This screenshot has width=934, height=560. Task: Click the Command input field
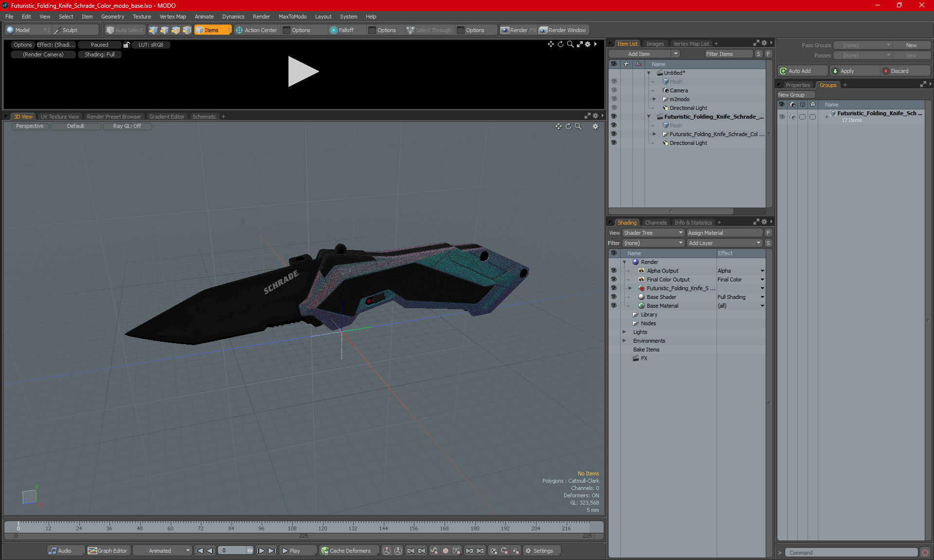point(851,553)
